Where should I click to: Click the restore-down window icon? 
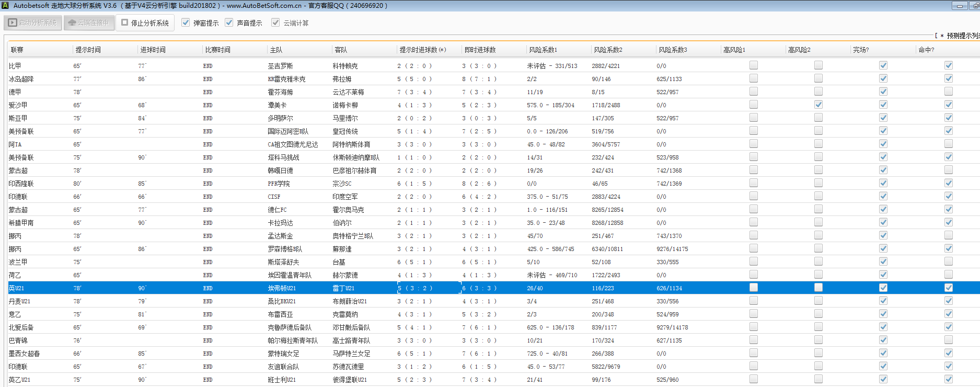975,6
